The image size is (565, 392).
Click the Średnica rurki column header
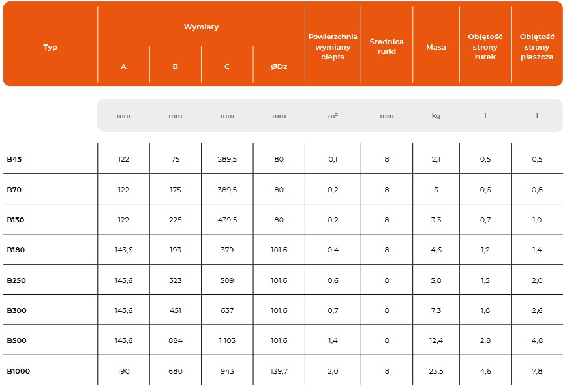[386, 46]
